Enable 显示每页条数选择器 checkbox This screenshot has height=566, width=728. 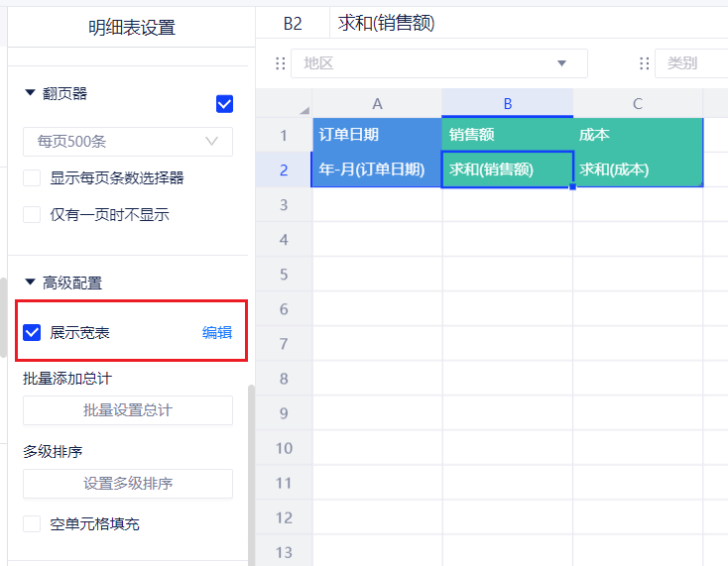(32, 178)
